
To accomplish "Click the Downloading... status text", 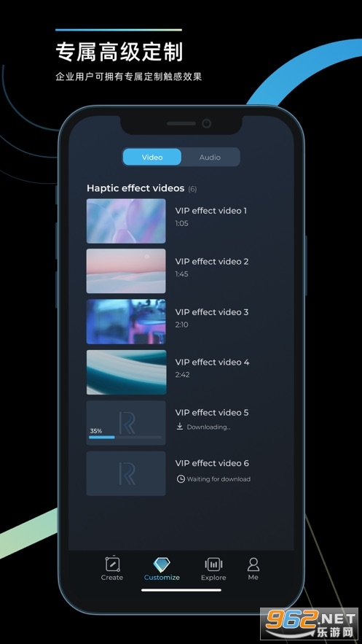I will coord(208,427).
